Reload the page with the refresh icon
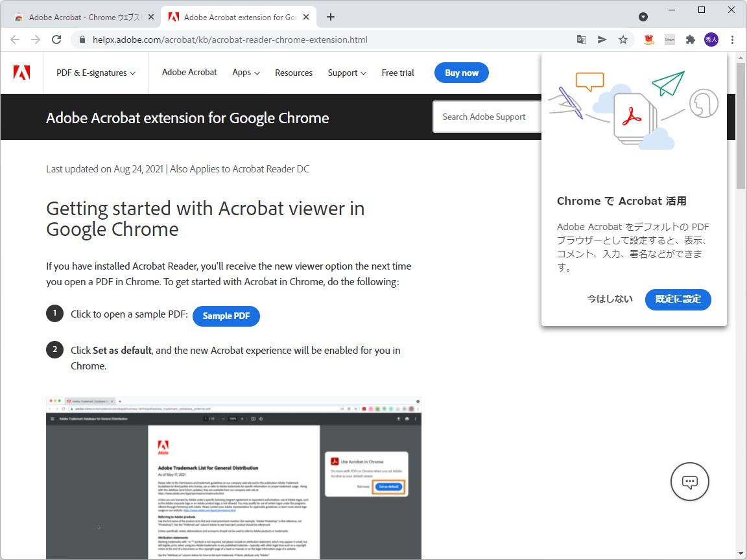This screenshot has height=560, width=747. pos(56,40)
